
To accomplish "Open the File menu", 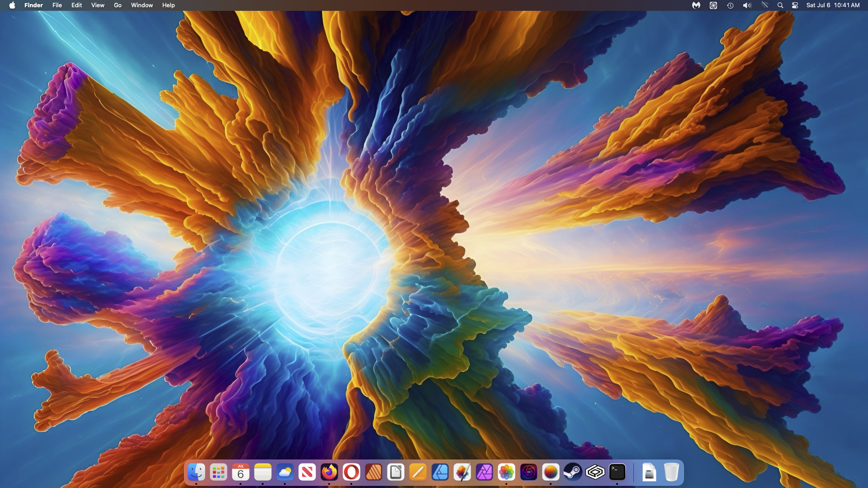I will (57, 5).
